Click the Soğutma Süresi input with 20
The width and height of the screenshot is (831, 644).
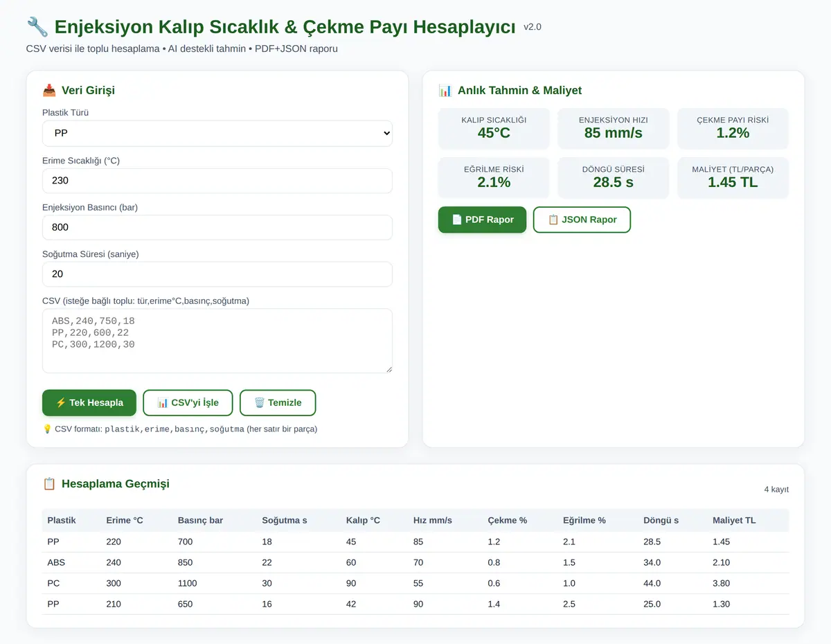(217, 274)
